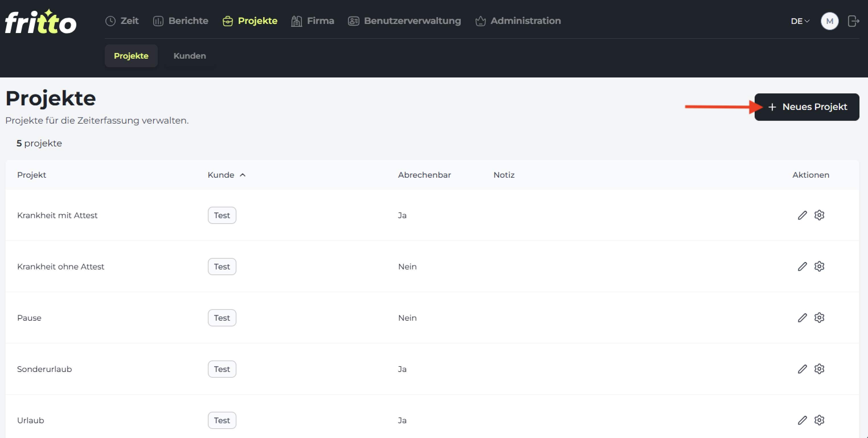The height and width of the screenshot is (438, 868).
Task: Click the Neues Projekt button
Action: pos(807,107)
